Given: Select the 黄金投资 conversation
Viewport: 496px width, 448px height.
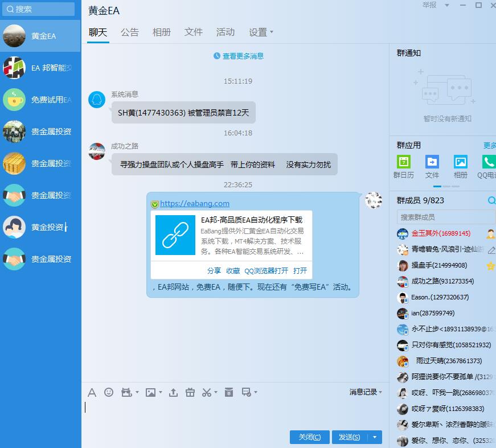Looking at the screenshot, I should click(x=40, y=227).
